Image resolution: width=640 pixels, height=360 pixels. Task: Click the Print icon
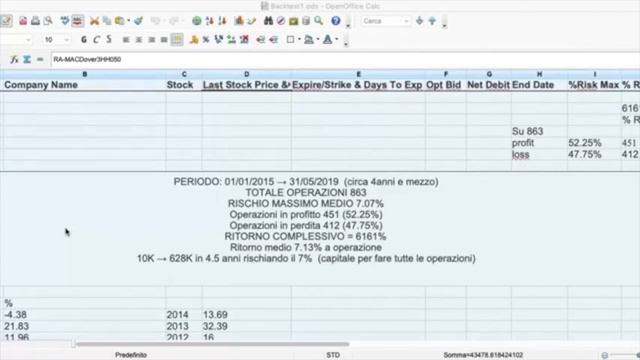pyautogui.click(x=36, y=21)
